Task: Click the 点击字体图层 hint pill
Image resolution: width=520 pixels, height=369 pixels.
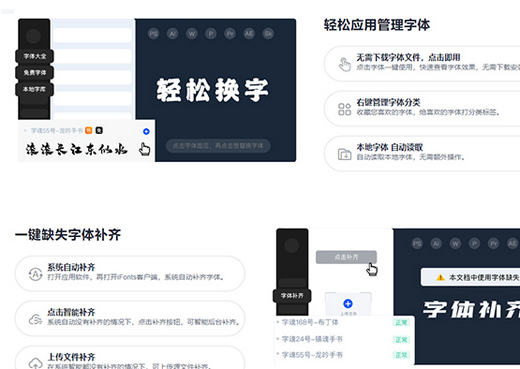Action: (x=218, y=146)
